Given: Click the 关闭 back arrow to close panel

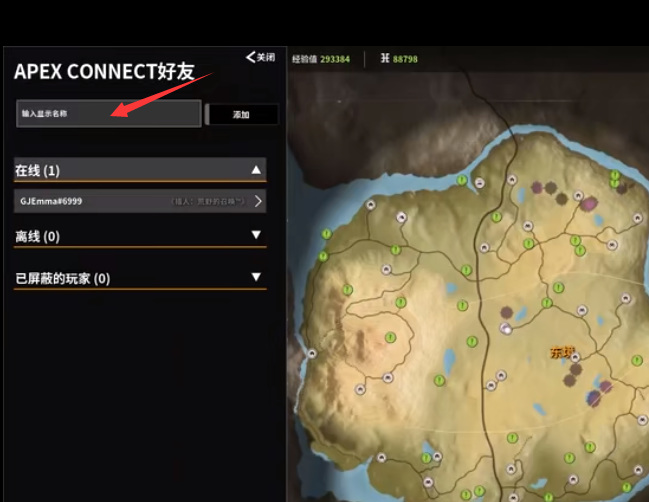Looking at the screenshot, I should 260,57.
